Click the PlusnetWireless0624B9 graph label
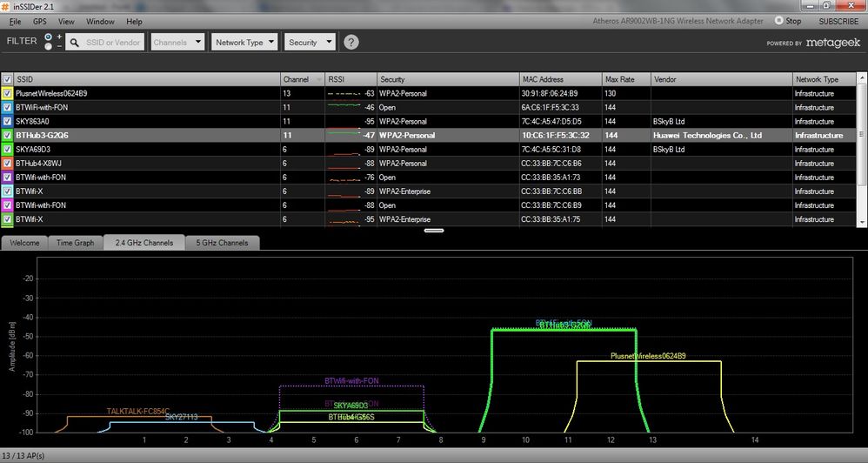The width and height of the screenshot is (868, 463). [x=648, y=356]
